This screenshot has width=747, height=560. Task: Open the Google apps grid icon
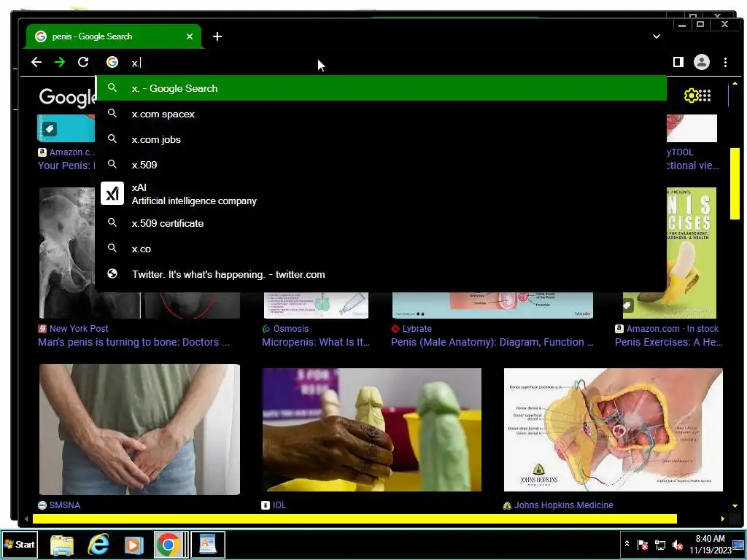[x=705, y=96]
